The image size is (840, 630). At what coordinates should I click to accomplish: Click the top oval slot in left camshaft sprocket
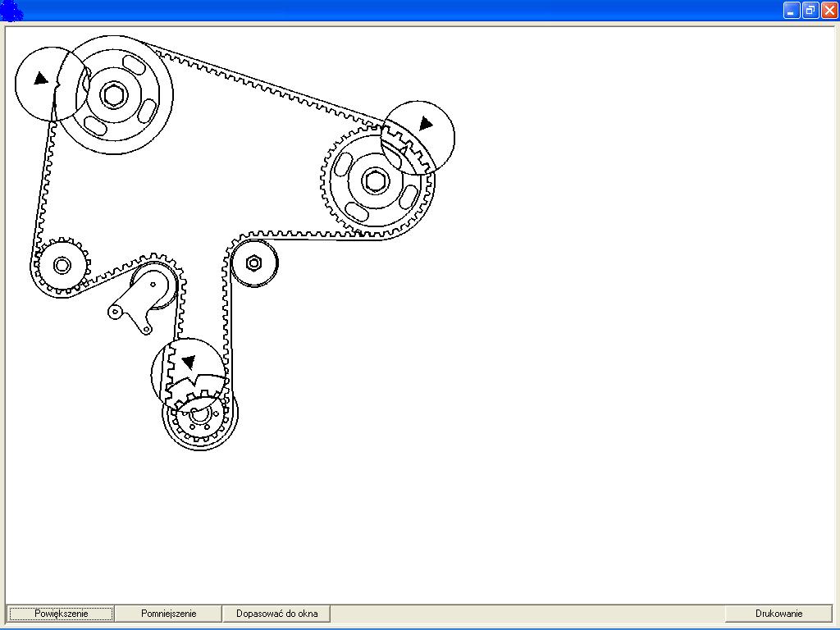131,62
